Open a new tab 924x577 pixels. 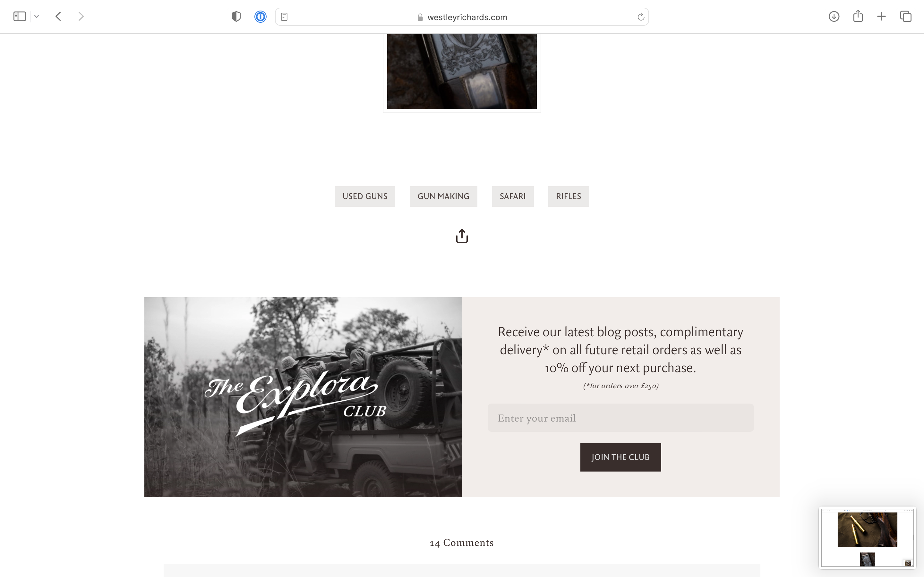pyautogui.click(x=881, y=16)
